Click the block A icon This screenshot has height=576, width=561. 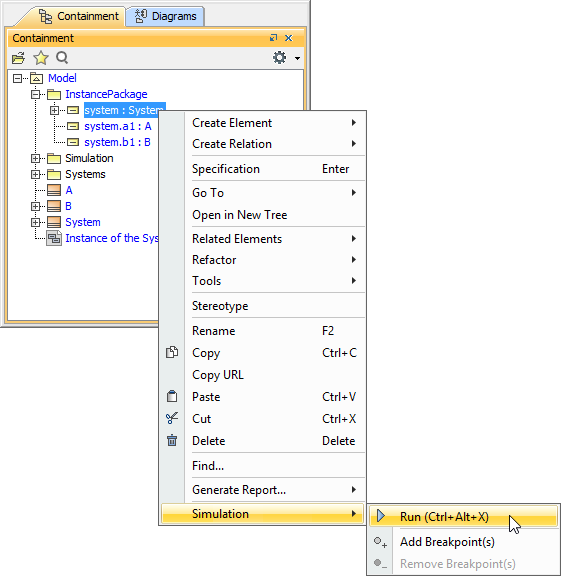(x=54, y=190)
